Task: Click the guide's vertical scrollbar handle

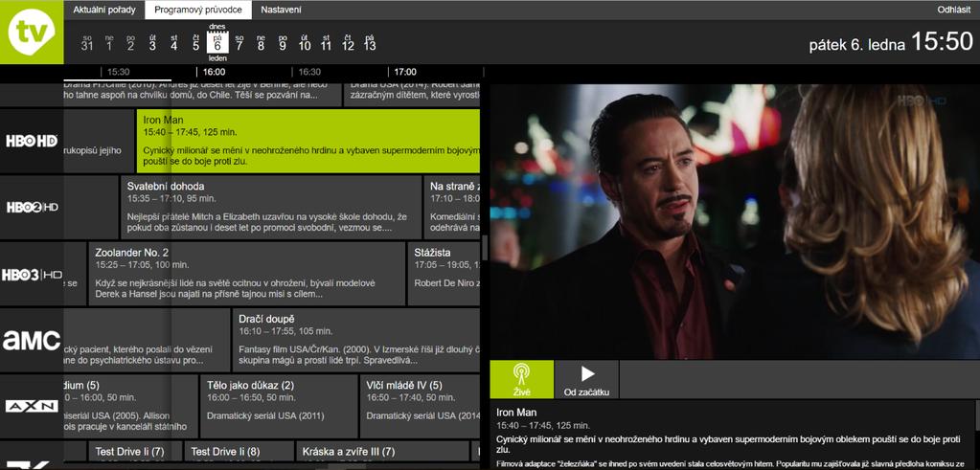Action: pos(485,248)
